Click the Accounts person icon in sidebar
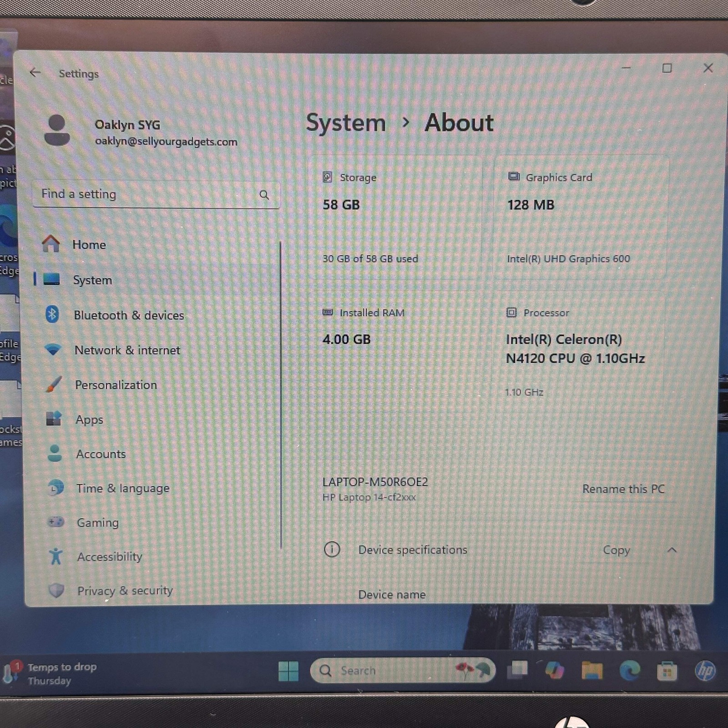Screen dimensions: 728x728 click(x=55, y=453)
